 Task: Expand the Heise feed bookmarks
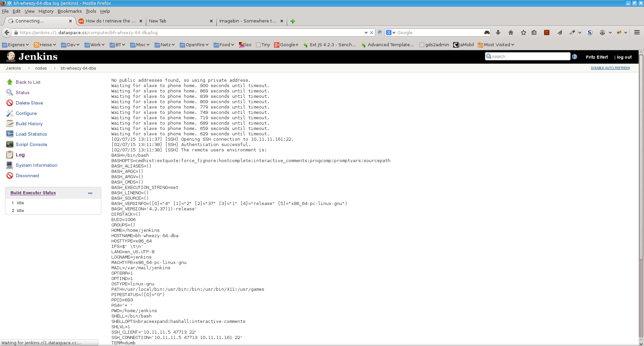[x=46, y=45]
